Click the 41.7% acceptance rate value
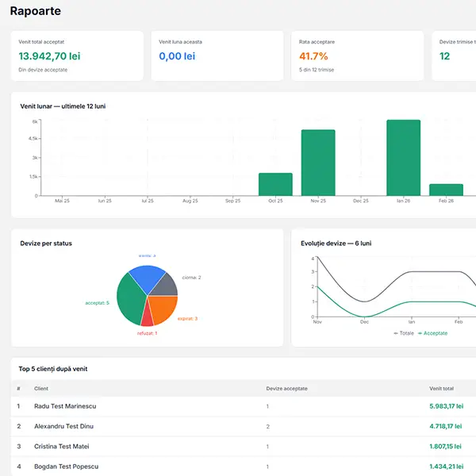 pos(313,56)
